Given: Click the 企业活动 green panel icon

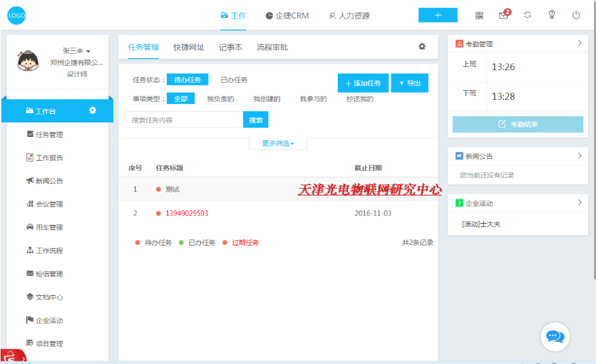Looking at the screenshot, I should click(459, 203).
